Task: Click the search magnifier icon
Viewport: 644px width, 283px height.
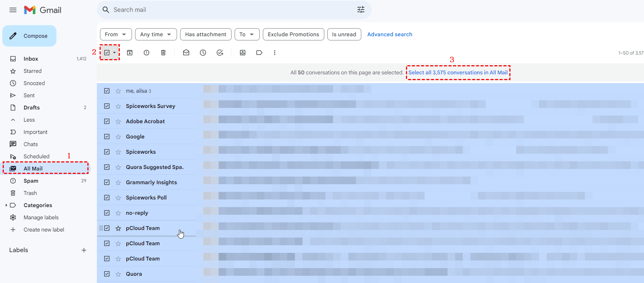Action: (x=106, y=10)
